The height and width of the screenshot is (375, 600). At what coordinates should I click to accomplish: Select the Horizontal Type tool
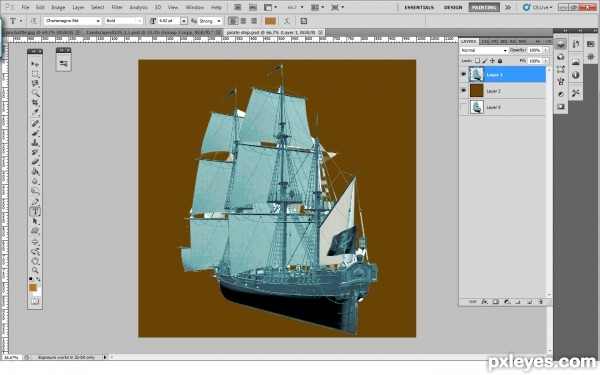click(35, 211)
